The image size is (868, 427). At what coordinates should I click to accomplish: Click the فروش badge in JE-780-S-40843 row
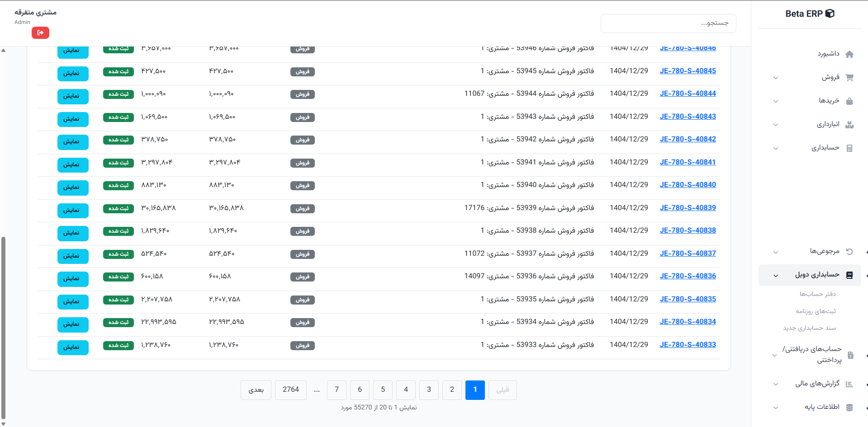click(x=303, y=117)
